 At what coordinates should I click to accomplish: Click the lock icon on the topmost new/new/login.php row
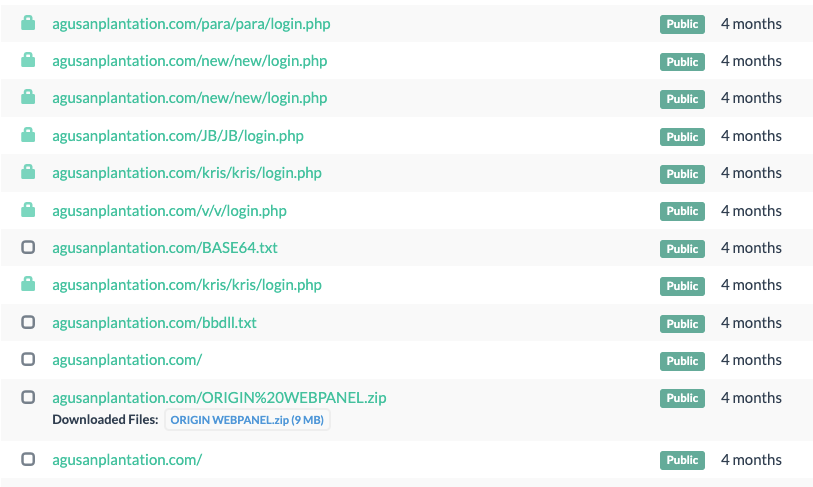click(x=28, y=60)
